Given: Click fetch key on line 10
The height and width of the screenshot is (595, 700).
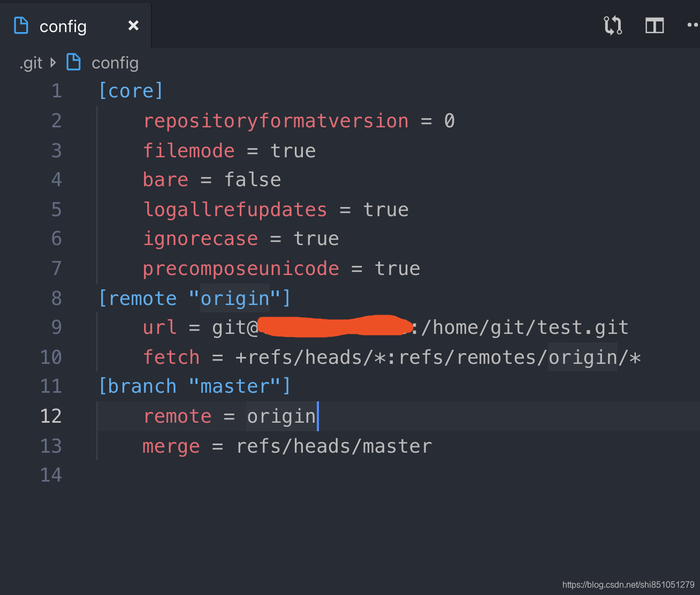Looking at the screenshot, I should [171, 357].
